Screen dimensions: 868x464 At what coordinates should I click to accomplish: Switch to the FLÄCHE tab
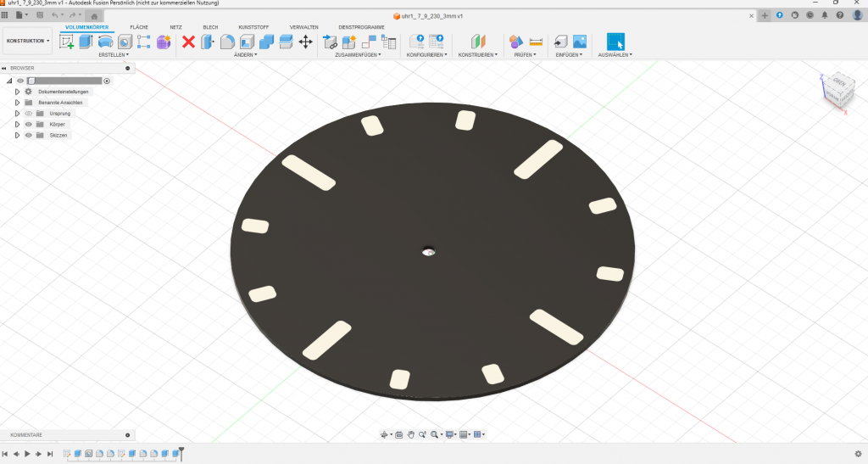point(139,27)
